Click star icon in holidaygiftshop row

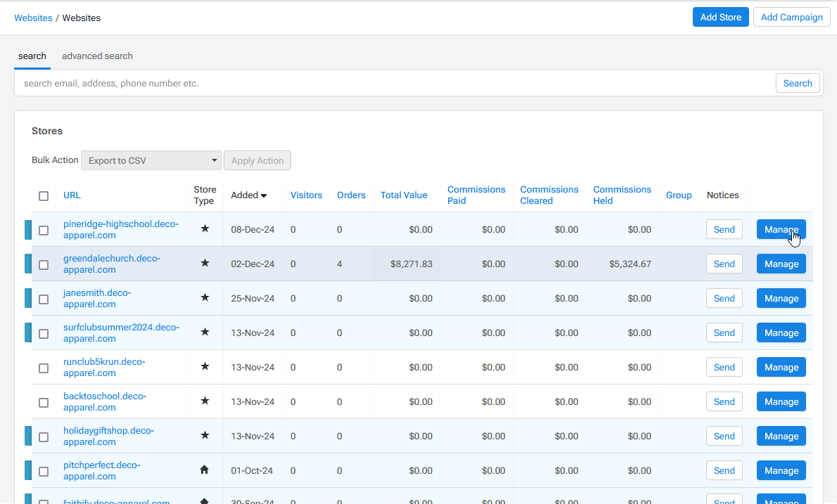coord(205,435)
